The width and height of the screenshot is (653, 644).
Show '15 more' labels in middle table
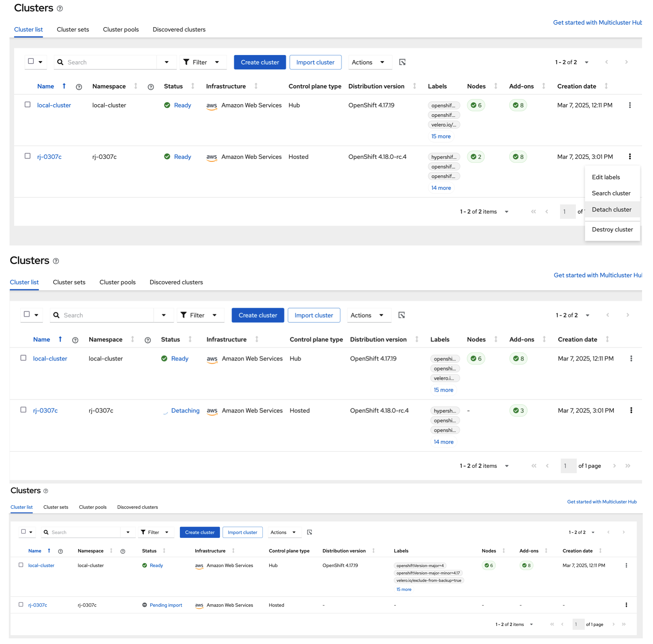443,390
